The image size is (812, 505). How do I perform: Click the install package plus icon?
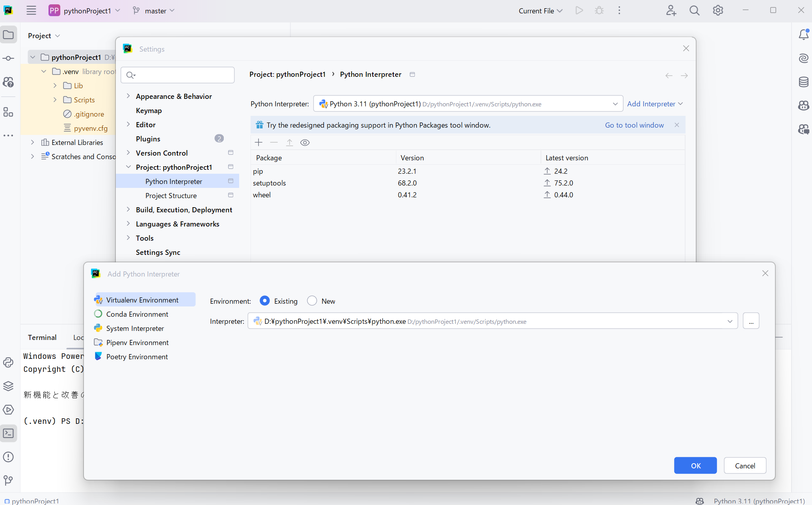[258, 143]
